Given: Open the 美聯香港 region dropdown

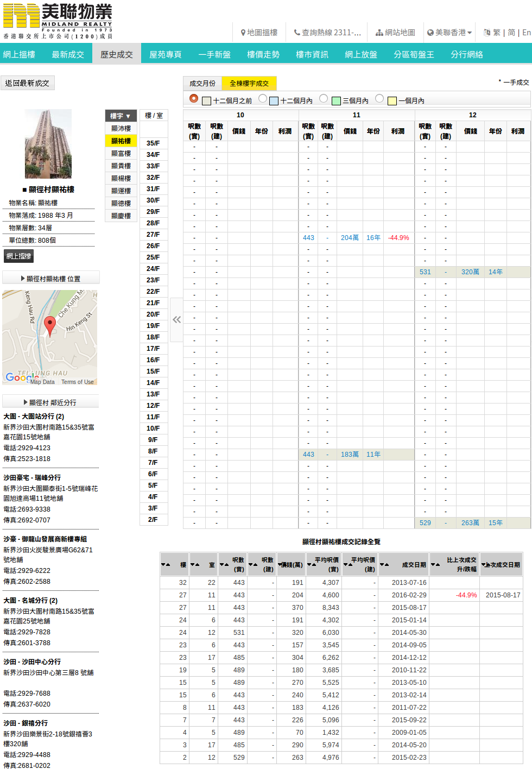Looking at the screenshot, I should (x=449, y=33).
